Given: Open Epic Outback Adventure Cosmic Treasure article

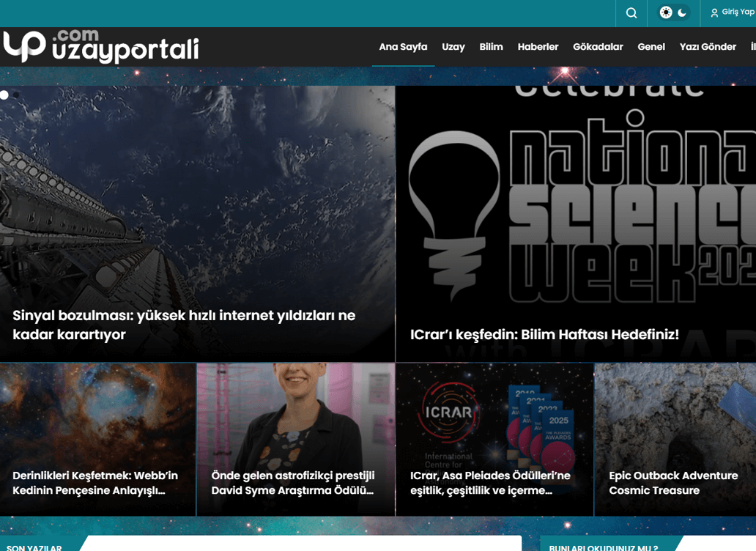Looking at the screenshot, I should (x=673, y=483).
